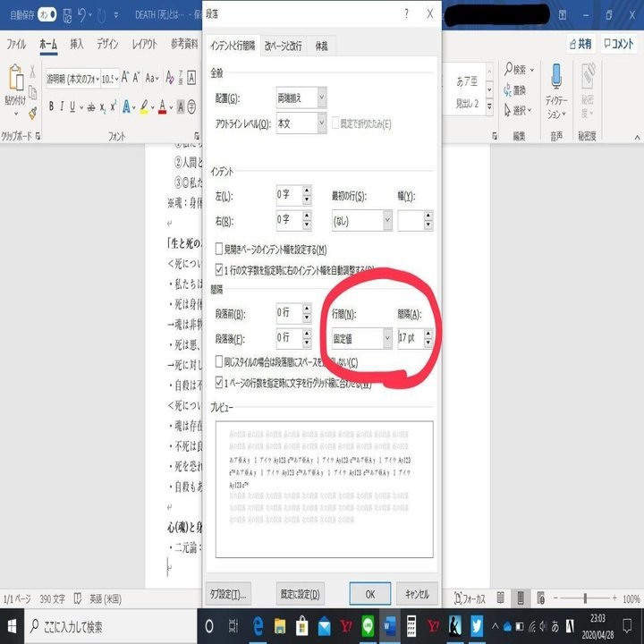The height and width of the screenshot is (644, 644).
Task: Open Word from the taskbar
Action: point(389,626)
